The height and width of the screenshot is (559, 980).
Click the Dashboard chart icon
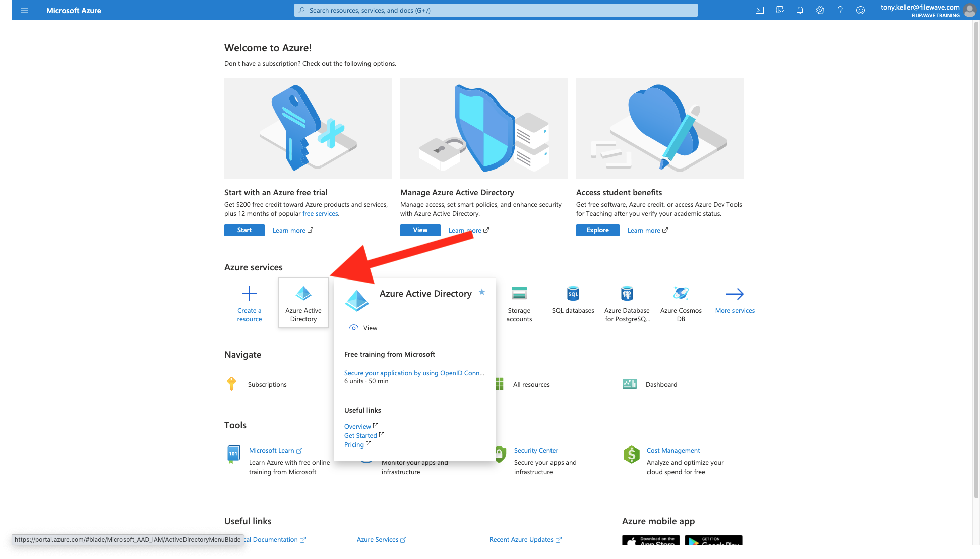[630, 384]
